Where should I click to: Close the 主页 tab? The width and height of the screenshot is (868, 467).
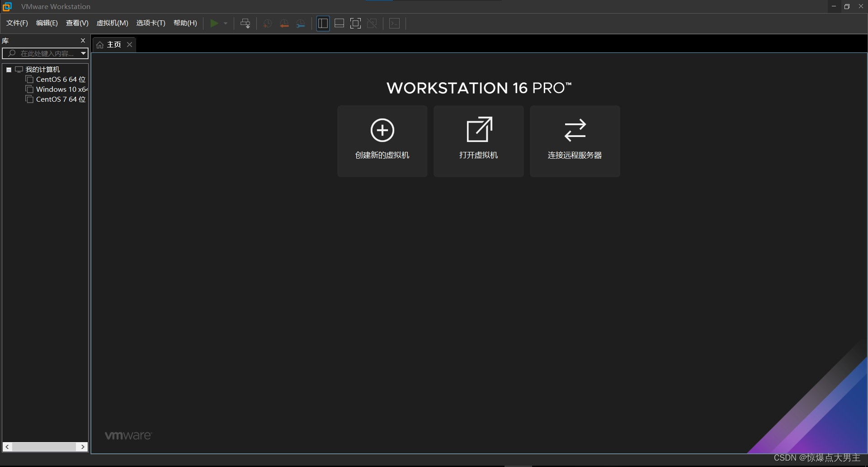tap(129, 44)
